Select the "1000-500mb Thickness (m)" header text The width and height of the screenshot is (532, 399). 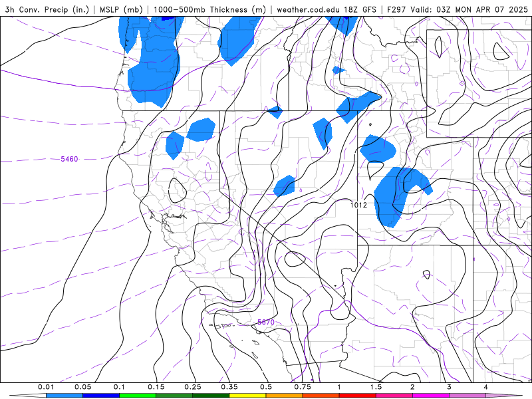click(209, 9)
